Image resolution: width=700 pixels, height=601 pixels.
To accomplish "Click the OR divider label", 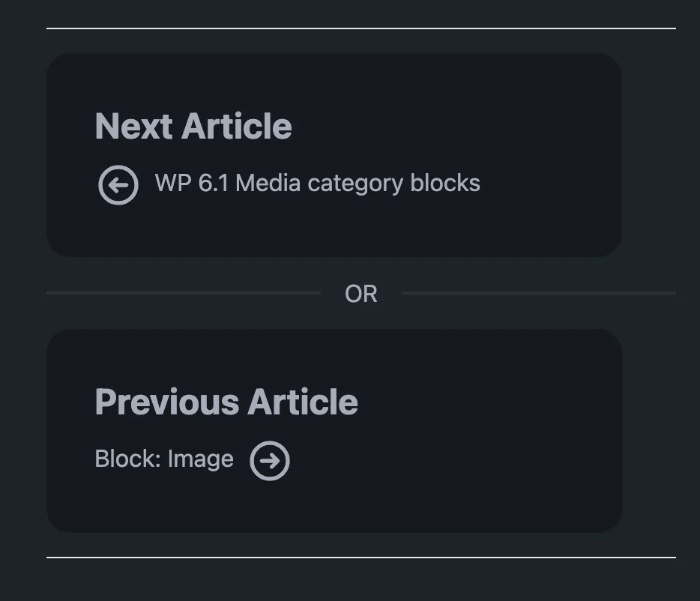I will [362, 294].
